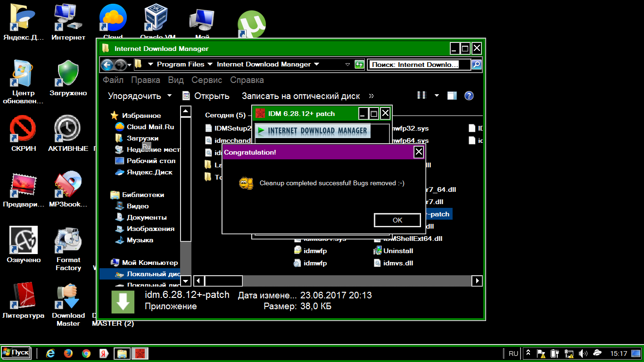Toggle the preview pane icon

pyautogui.click(x=452, y=96)
